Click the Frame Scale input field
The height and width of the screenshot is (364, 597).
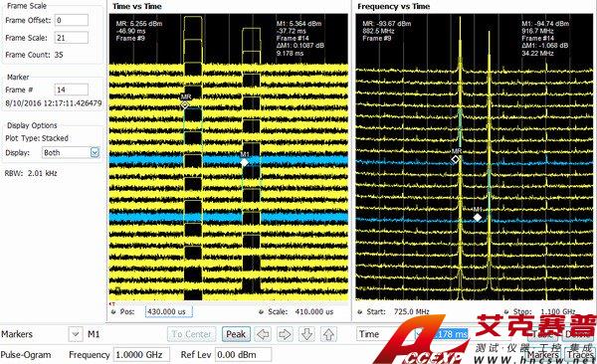click(x=72, y=38)
